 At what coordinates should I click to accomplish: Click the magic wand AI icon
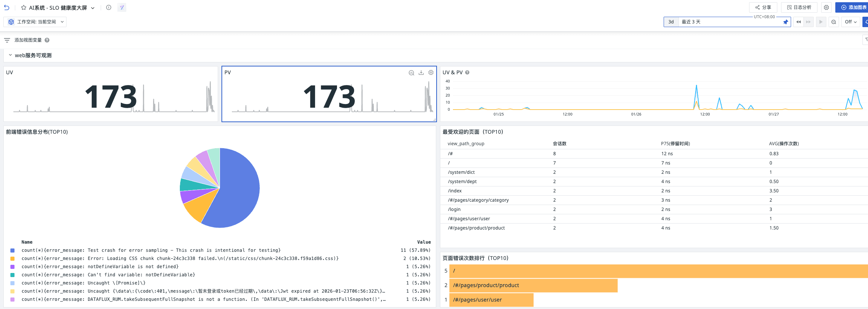pyautogui.click(x=122, y=7)
